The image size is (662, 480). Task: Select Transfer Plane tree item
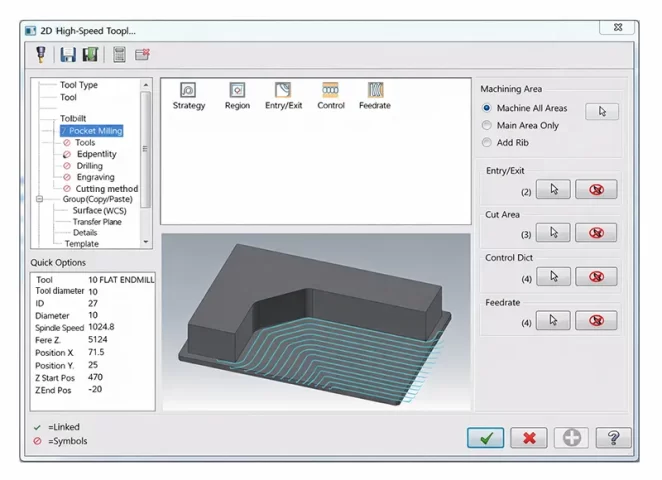(x=97, y=222)
